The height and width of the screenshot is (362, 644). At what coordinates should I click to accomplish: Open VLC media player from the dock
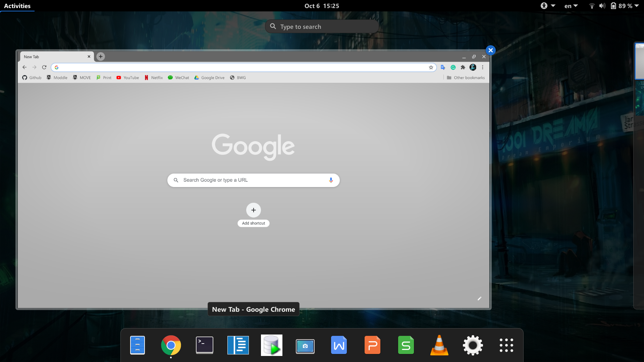[x=439, y=345]
